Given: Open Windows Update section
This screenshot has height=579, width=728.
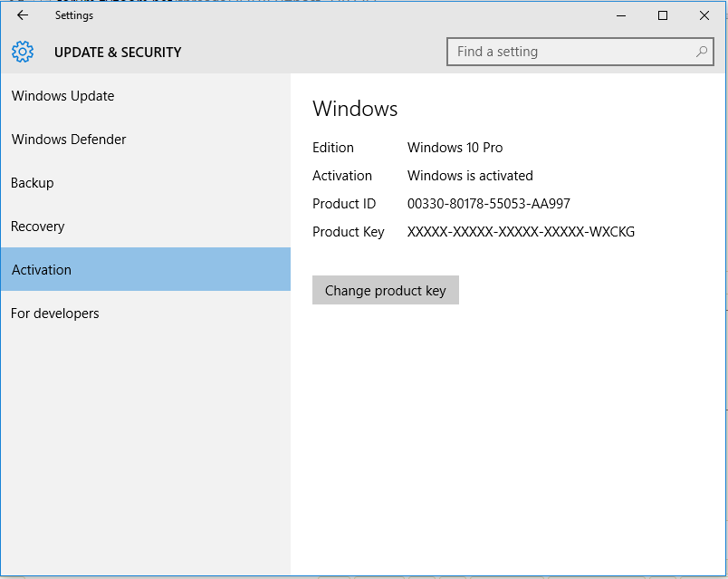Looking at the screenshot, I should 145,96.
